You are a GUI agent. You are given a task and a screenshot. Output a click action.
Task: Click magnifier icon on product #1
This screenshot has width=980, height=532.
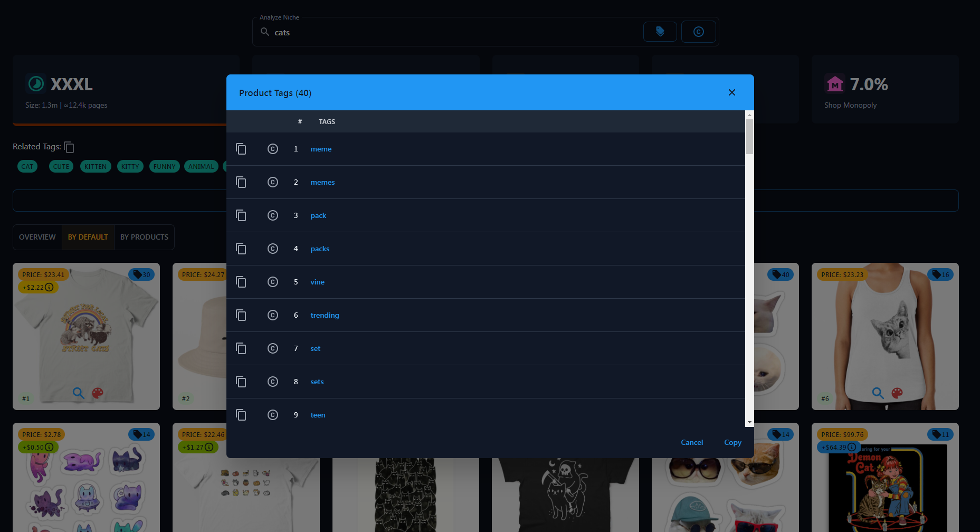tap(79, 393)
